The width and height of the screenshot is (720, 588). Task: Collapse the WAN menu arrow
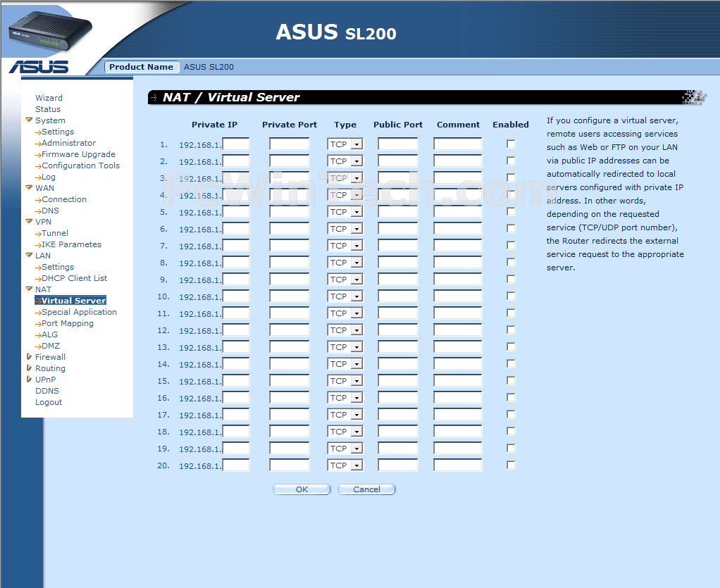[29, 188]
